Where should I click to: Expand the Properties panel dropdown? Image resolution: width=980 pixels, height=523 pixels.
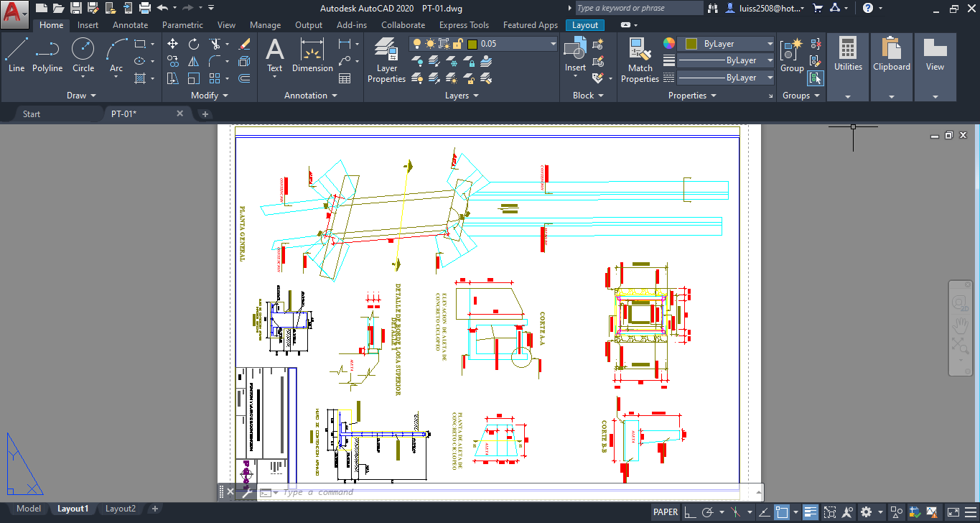pyautogui.click(x=692, y=96)
